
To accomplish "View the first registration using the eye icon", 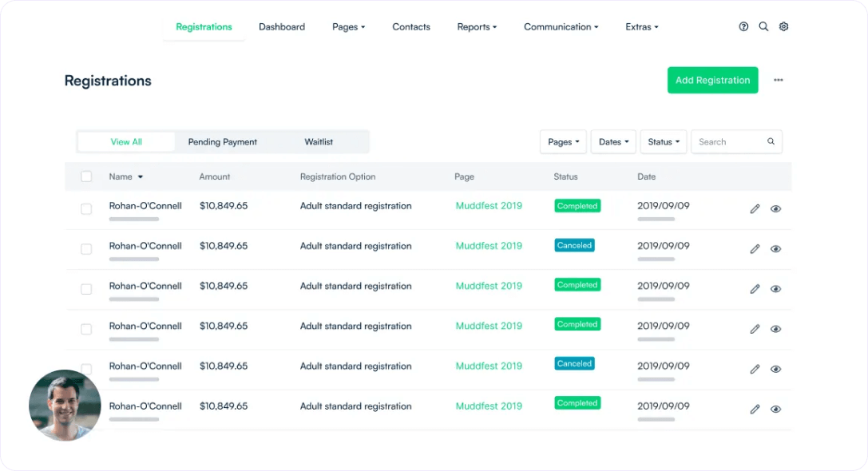I will coord(775,208).
